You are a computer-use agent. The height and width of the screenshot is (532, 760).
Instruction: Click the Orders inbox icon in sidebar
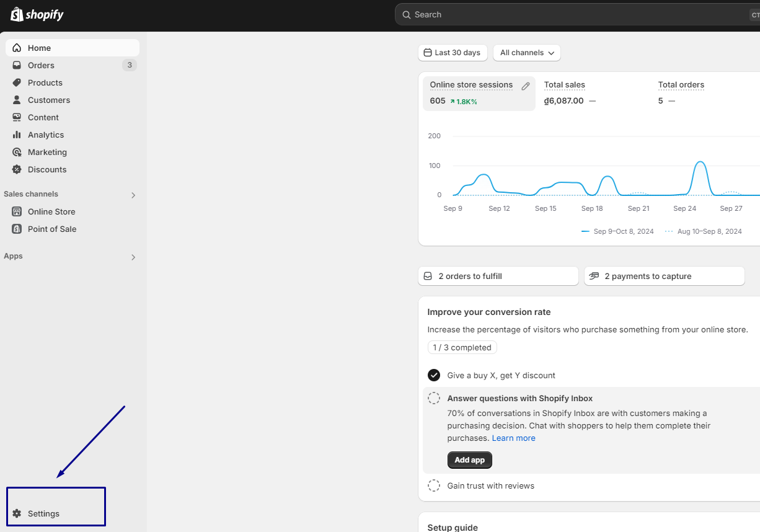click(17, 65)
